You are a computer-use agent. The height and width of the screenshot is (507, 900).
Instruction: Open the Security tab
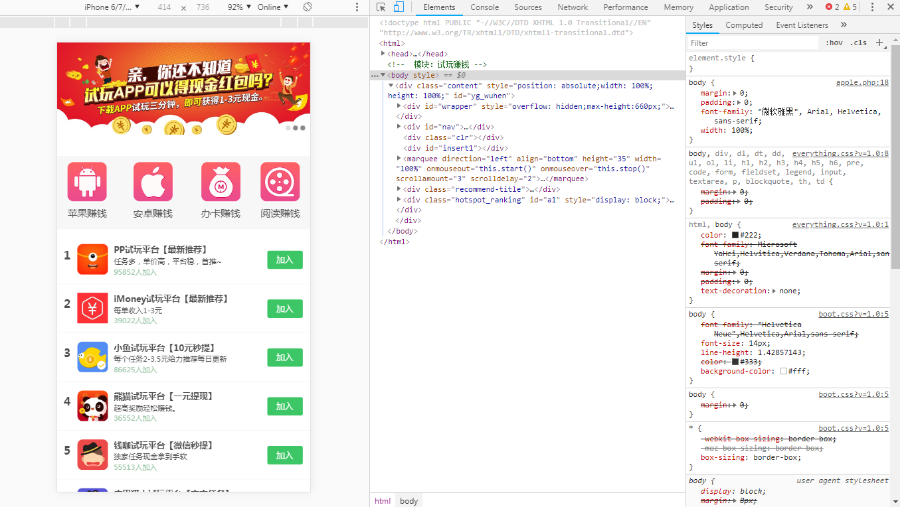click(778, 7)
